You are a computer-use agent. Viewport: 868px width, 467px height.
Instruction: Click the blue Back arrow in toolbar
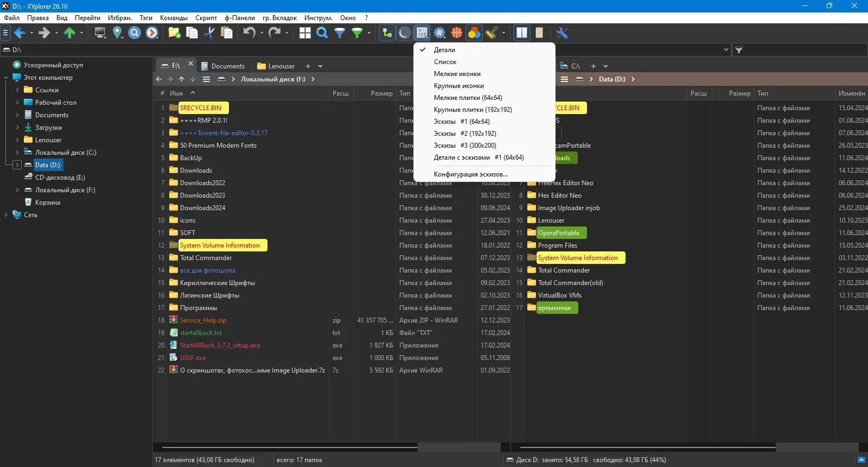[x=20, y=33]
